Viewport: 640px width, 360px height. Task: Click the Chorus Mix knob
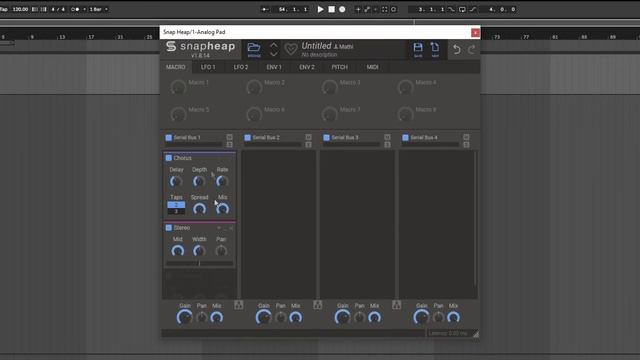(222, 209)
